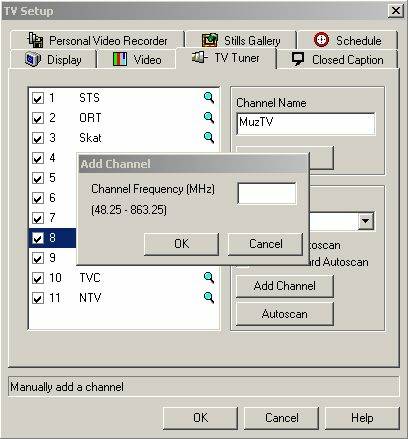Click the magnifier icon for ORT channel
Viewport: 408px width, 439px height.
click(209, 118)
